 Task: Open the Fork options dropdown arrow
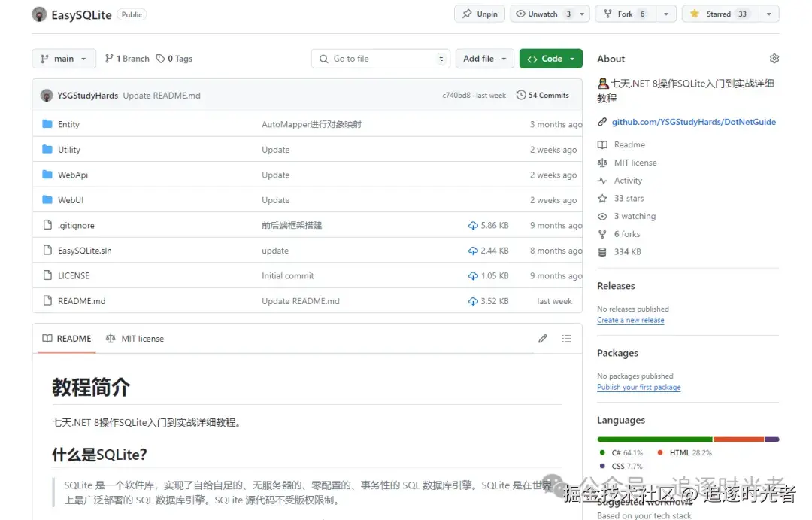[x=666, y=14]
